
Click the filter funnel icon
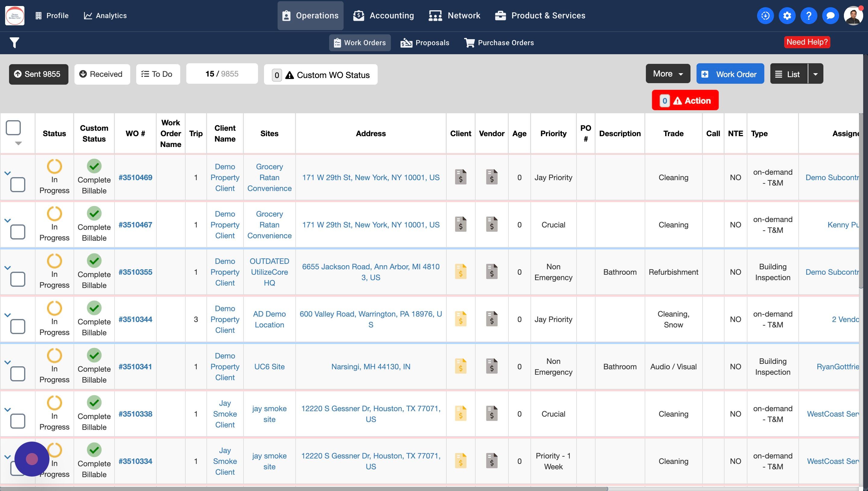coord(14,43)
